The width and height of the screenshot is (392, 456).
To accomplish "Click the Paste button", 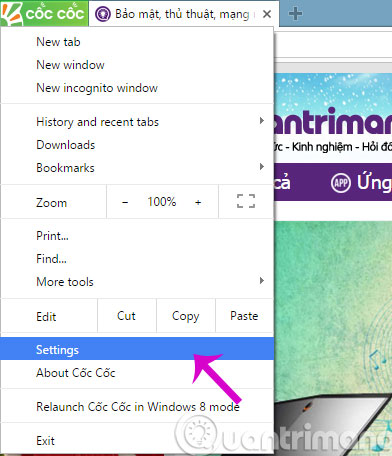I will click(244, 316).
